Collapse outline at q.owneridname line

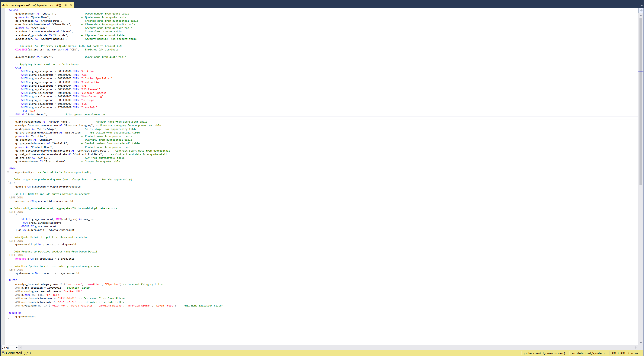pos(8,57)
